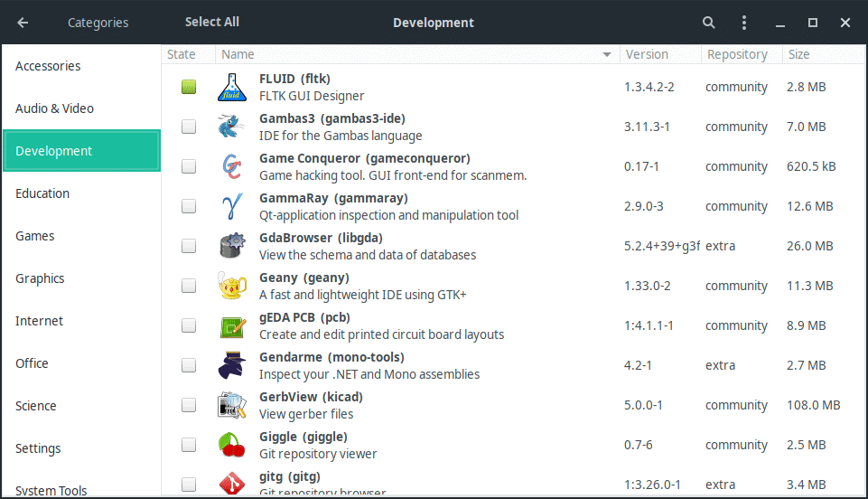Click the Name column sort arrow
This screenshot has height=499, width=868.
coord(607,55)
